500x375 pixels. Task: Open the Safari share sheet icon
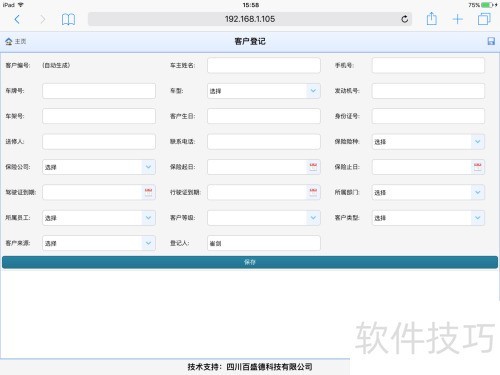(432, 19)
